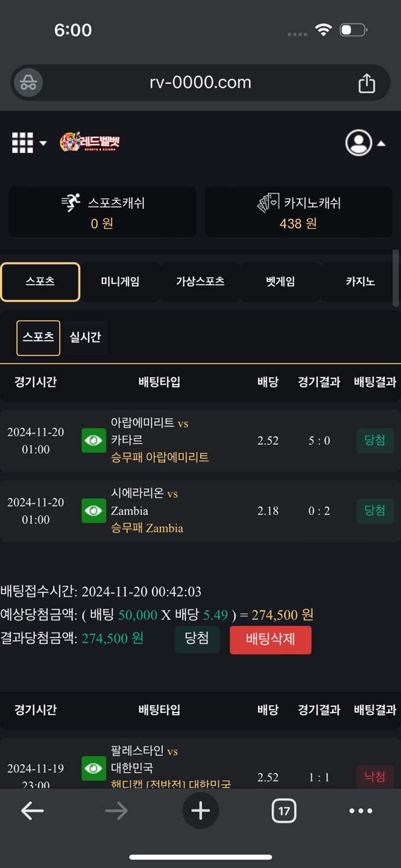Open new browser tab with plus
The width and height of the screenshot is (401, 868).
200,811
